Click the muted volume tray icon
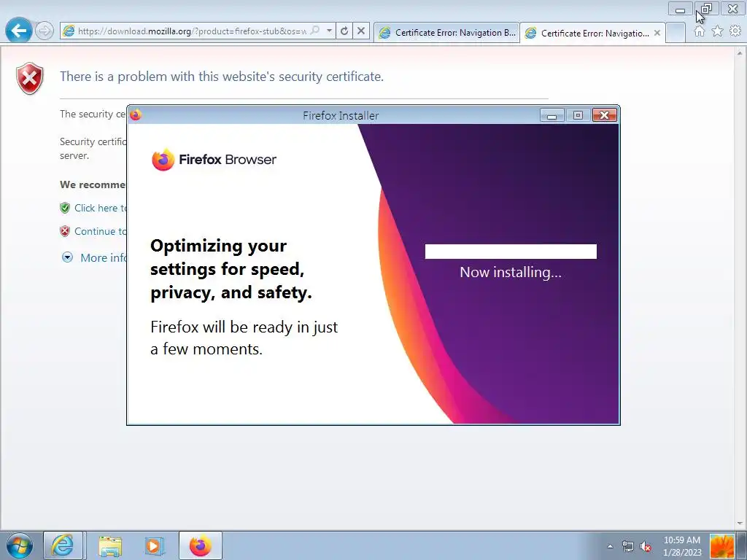 pos(646,546)
